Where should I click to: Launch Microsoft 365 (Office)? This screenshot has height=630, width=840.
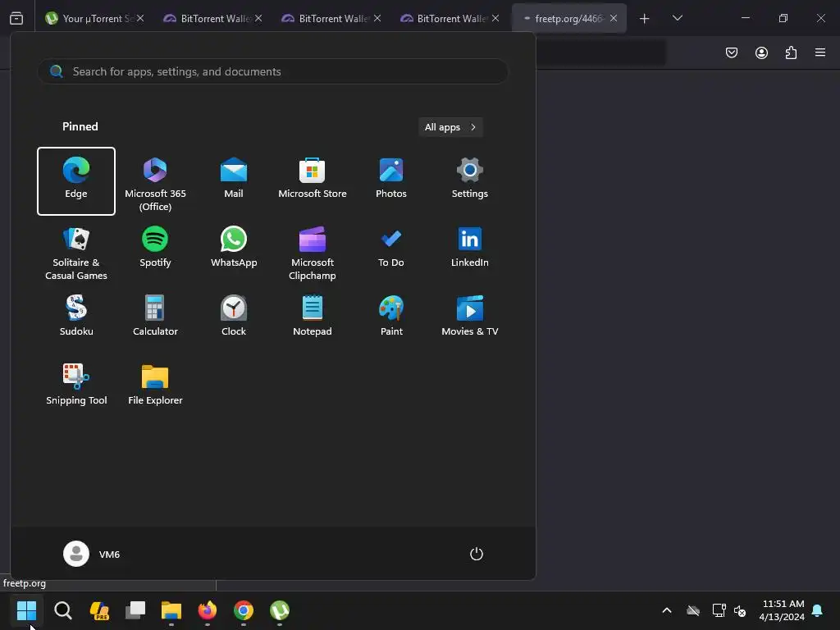tap(155, 184)
